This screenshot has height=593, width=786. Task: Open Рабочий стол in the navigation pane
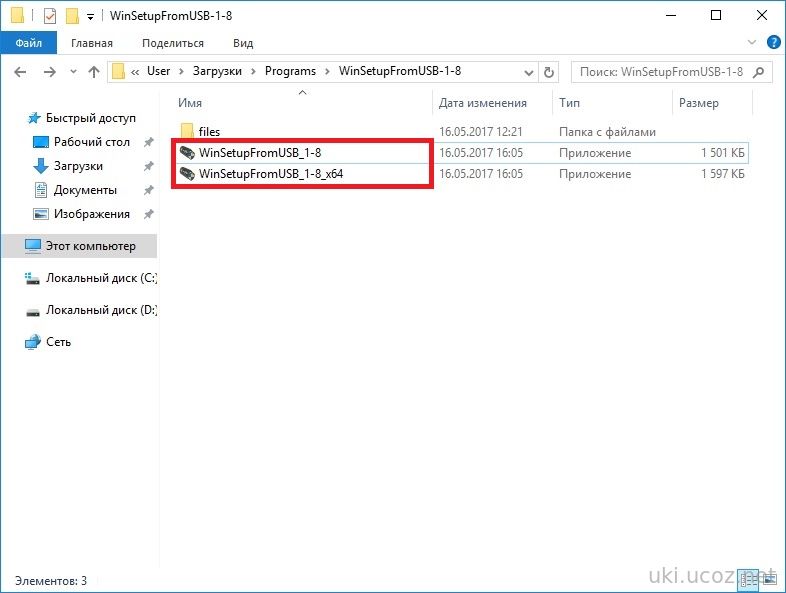92,142
